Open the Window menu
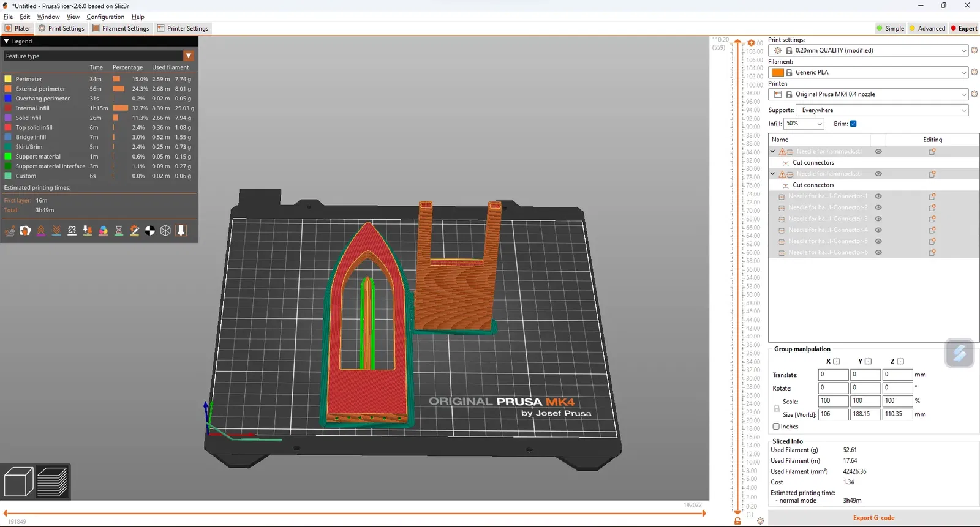 coord(48,17)
